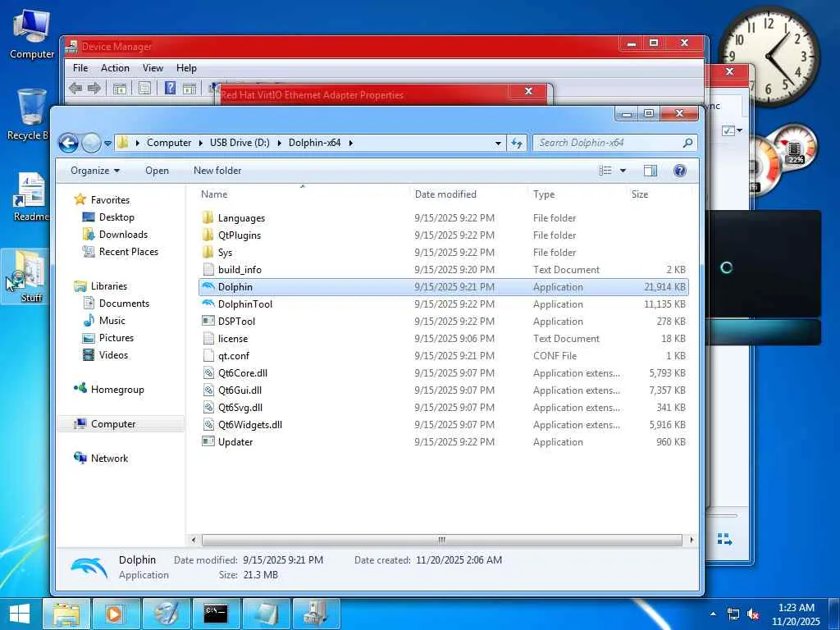Open the Device Manager File menu
This screenshot has width=840, height=630.
[80, 68]
